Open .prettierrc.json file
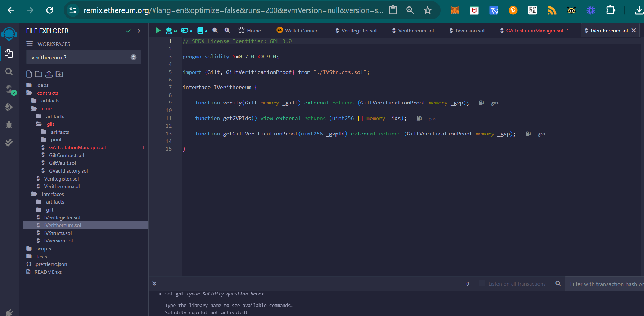Image resolution: width=644 pixels, height=316 pixels. (50, 264)
